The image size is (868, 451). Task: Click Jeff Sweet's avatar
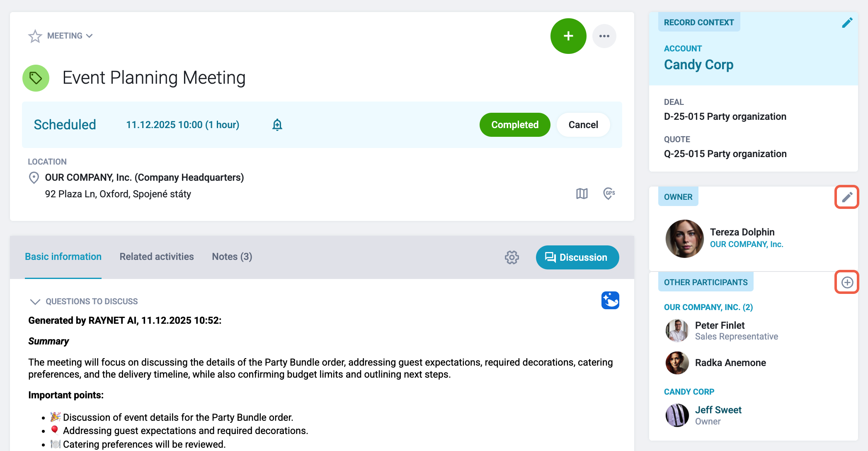(677, 415)
